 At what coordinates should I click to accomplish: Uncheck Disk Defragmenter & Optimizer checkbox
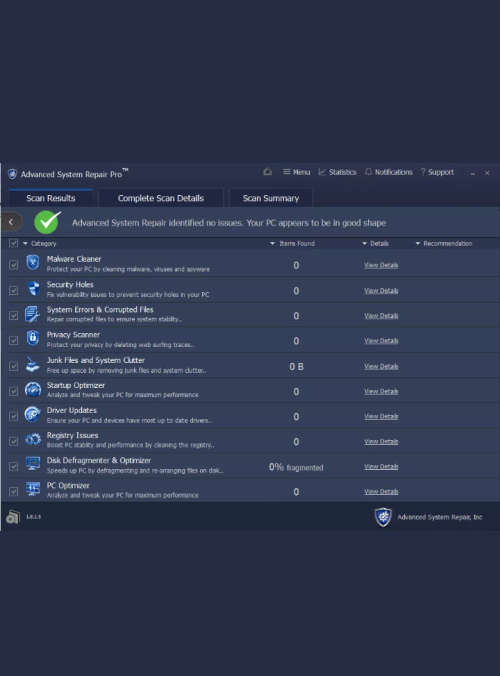pyautogui.click(x=13, y=466)
